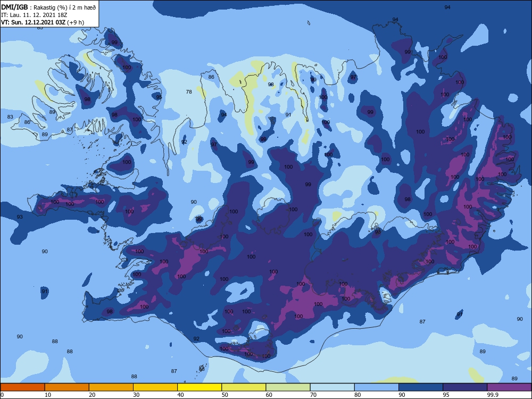Click the '99.9' legend scale label
The height and width of the screenshot is (399, 532).
click(x=493, y=395)
